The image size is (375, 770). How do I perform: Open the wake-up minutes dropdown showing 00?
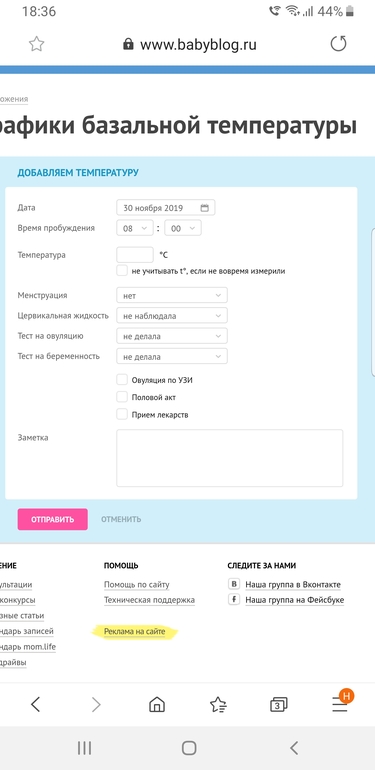[x=183, y=228]
